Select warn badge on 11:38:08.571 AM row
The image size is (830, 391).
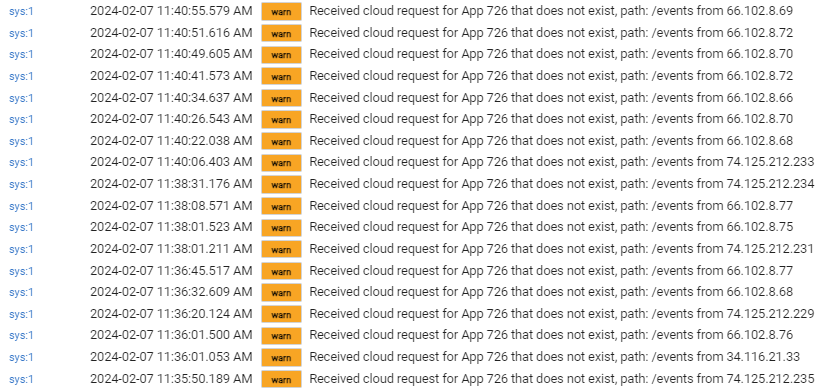pos(281,206)
